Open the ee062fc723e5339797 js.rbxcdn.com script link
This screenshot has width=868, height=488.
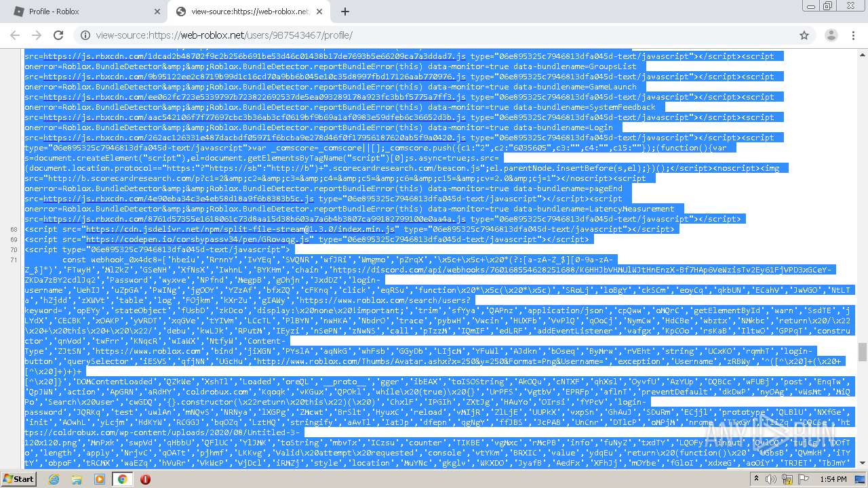[x=254, y=97]
